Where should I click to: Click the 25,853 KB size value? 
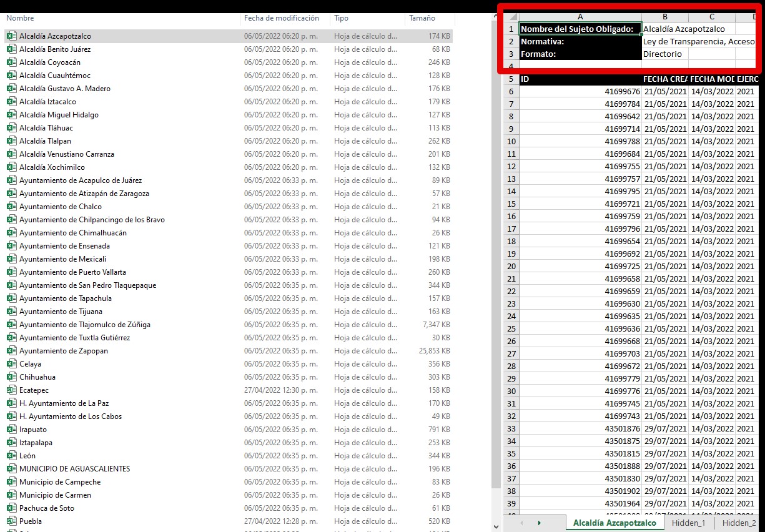[x=434, y=351]
